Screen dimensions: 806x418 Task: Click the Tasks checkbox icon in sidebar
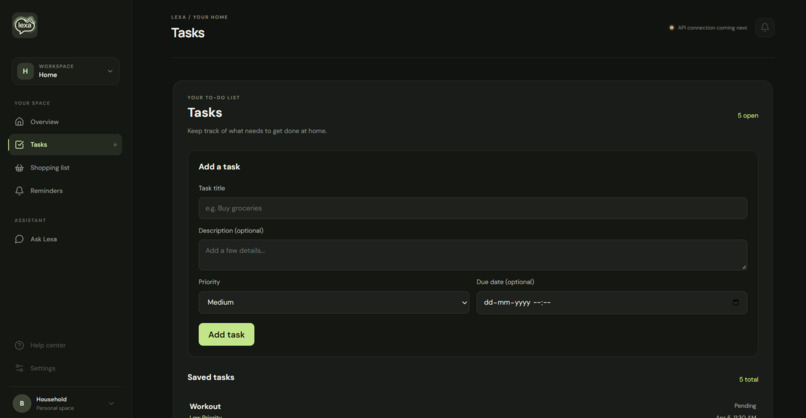point(20,144)
